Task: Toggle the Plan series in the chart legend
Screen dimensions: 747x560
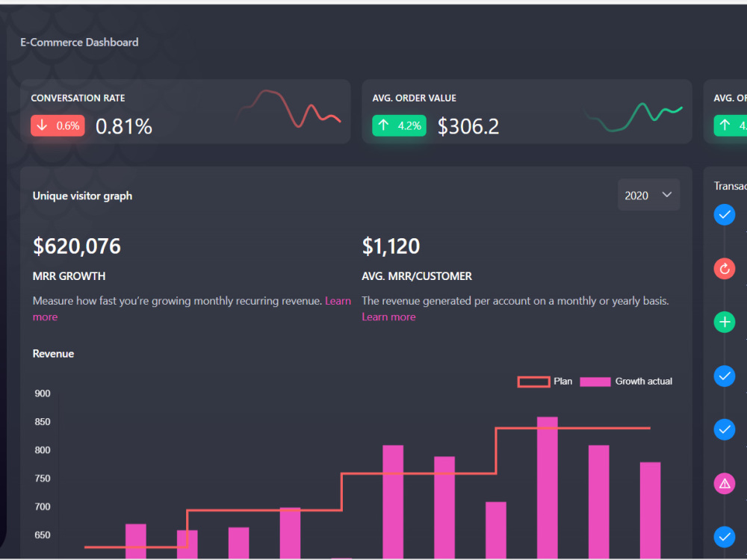Action: [x=545, y=382]
